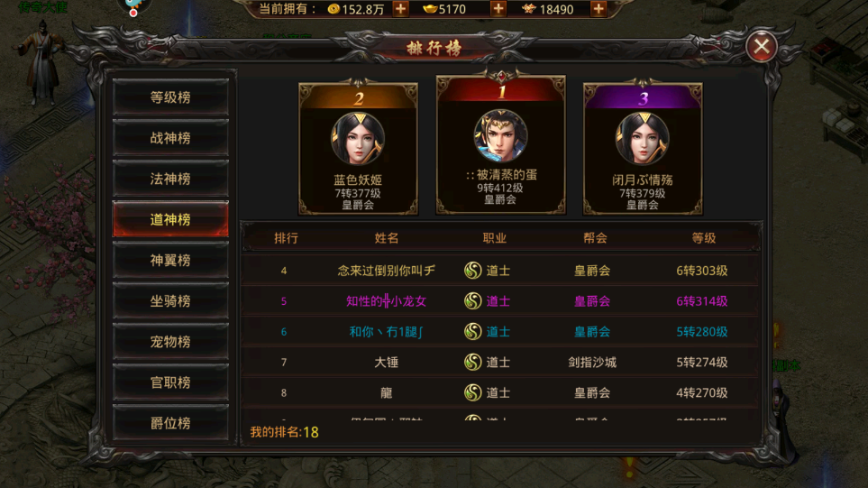Screen dimensions: 868x488
Task: Select the 爵位榜 nobility ranking tab
Action: click(170, 423)
